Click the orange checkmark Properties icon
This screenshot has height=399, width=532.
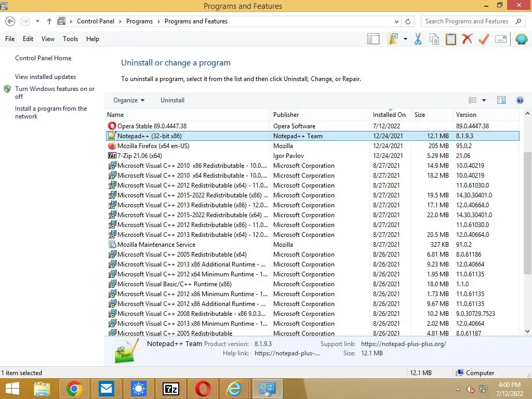click(484, 39)
